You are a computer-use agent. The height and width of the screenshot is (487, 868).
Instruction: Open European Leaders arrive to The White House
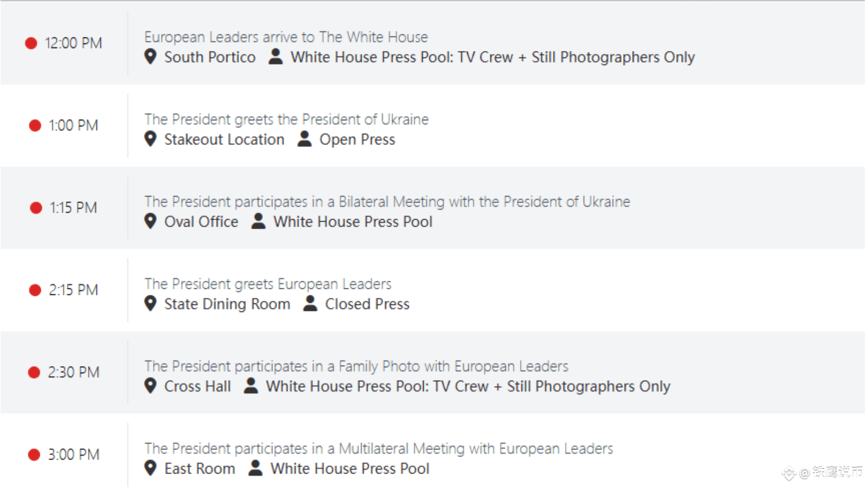pos(286,37)
